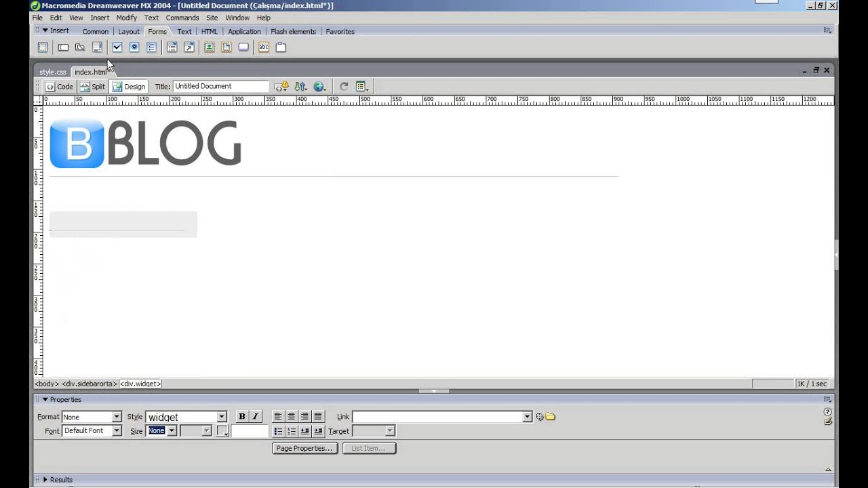Switch to Design view

pos(129,87)
